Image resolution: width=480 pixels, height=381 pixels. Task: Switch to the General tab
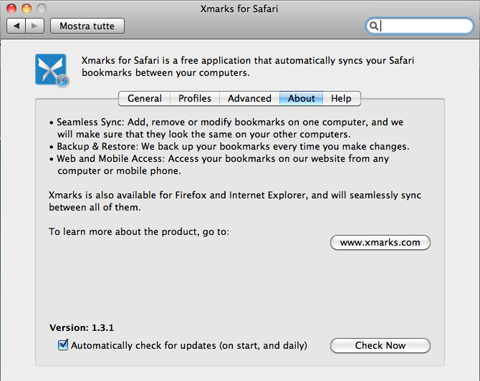[144, 99]
